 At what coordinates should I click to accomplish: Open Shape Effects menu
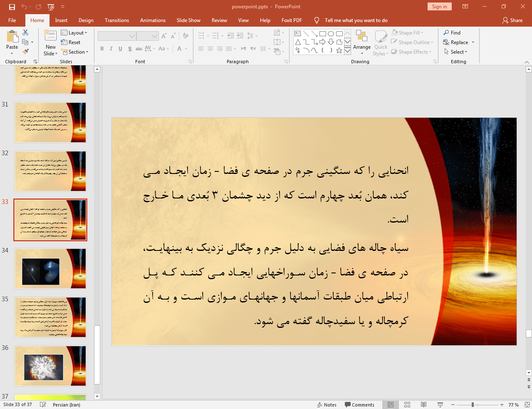411,52
